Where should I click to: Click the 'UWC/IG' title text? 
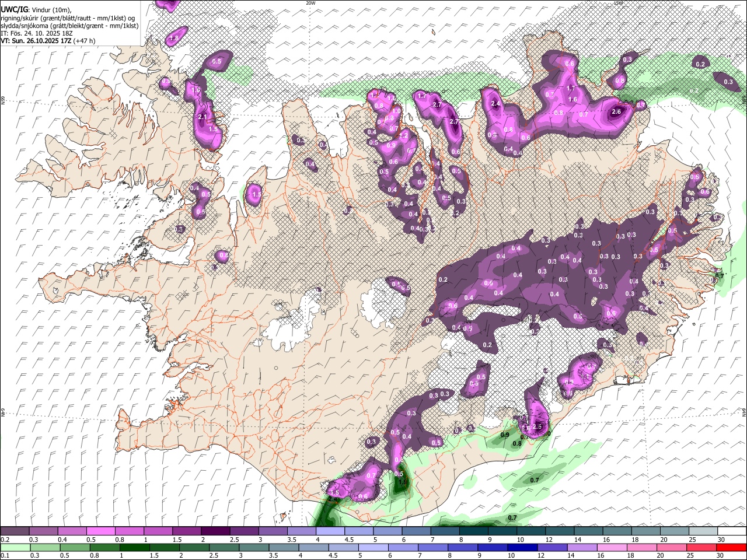point(14,10)
